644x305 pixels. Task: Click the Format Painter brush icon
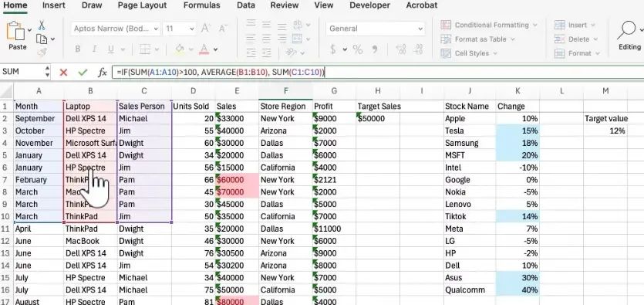tap(42, 53)
